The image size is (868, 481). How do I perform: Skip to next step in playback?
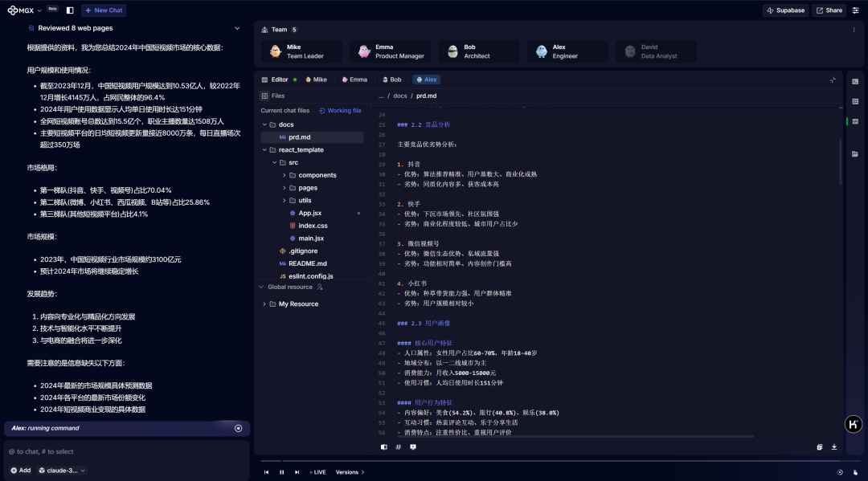point(297,472)
